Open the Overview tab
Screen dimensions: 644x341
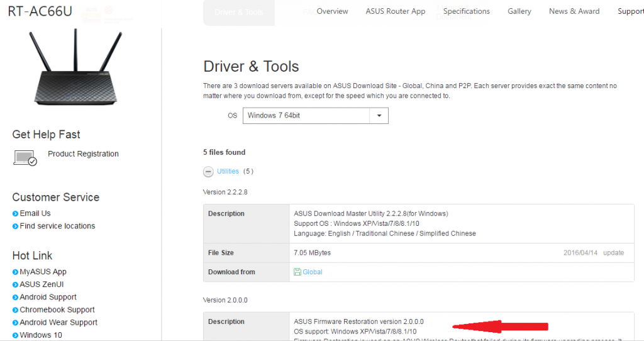click(x=332, y=11)
